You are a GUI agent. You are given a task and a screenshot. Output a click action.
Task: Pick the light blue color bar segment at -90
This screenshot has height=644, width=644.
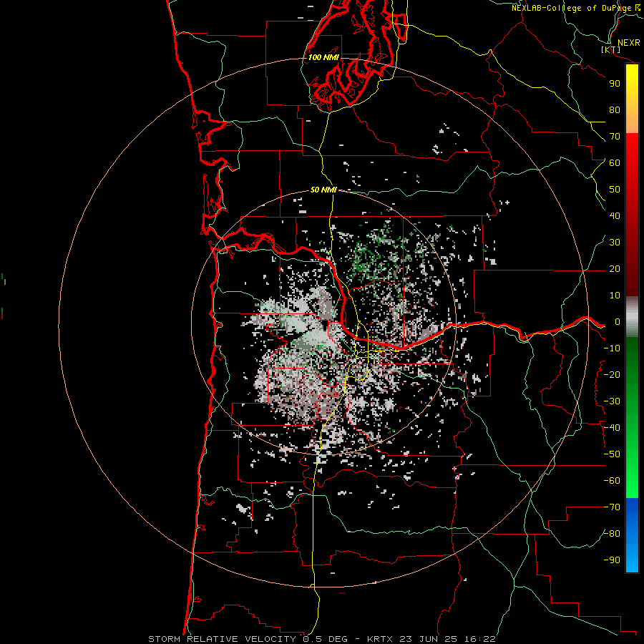tap(632, 559)
